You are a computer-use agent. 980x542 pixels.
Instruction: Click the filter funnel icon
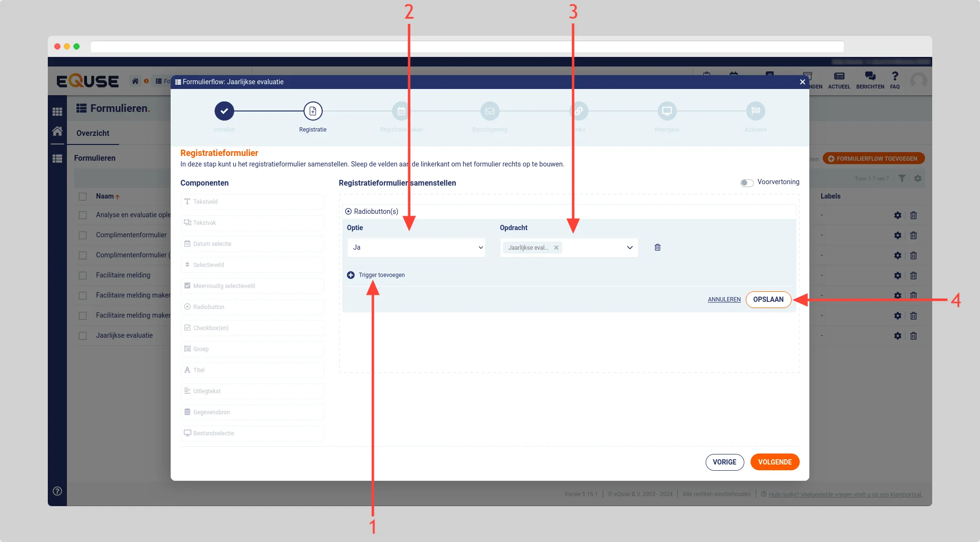(902, 178)
